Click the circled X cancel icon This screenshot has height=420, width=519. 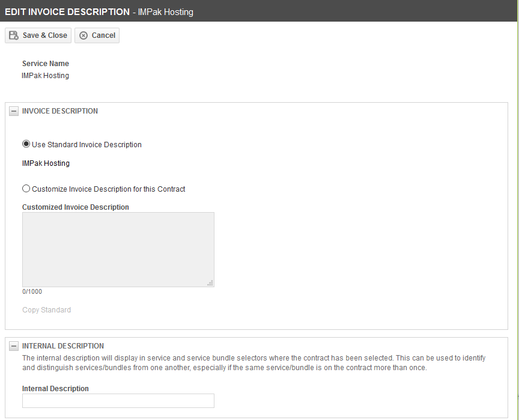(x=83, y=35)
